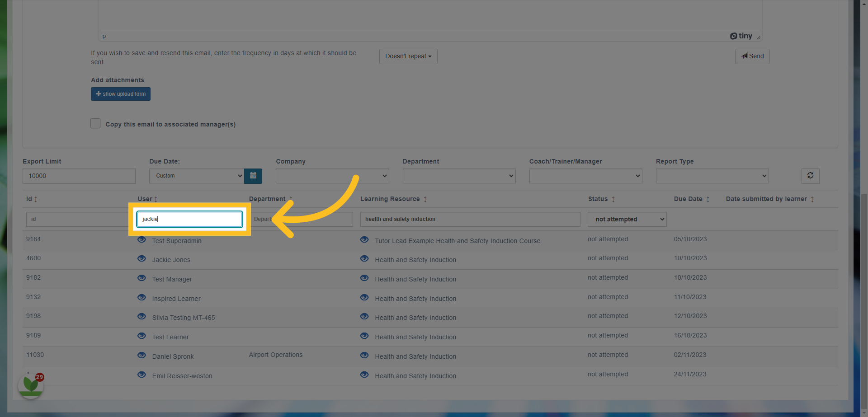Screen dimensions: 868x417
Task: Open the due date calendar picker
Action: pyautogui.click(x=253, y=176)
